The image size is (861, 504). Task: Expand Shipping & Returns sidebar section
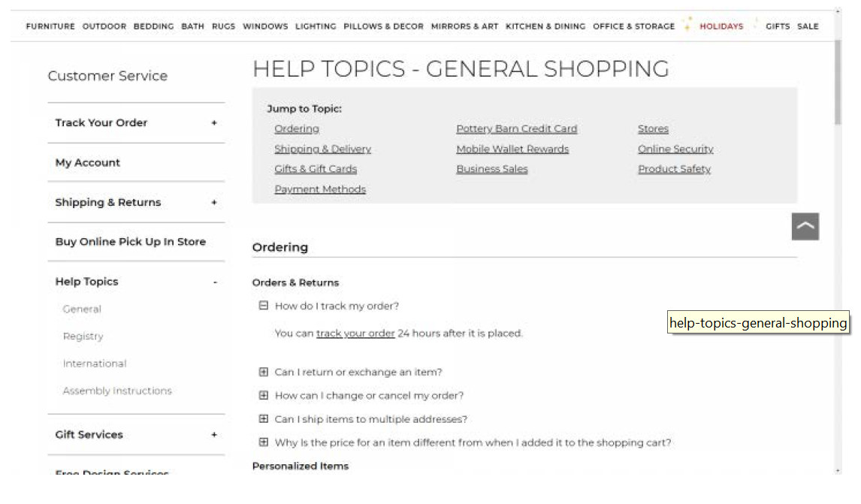(x=214, y=203)
